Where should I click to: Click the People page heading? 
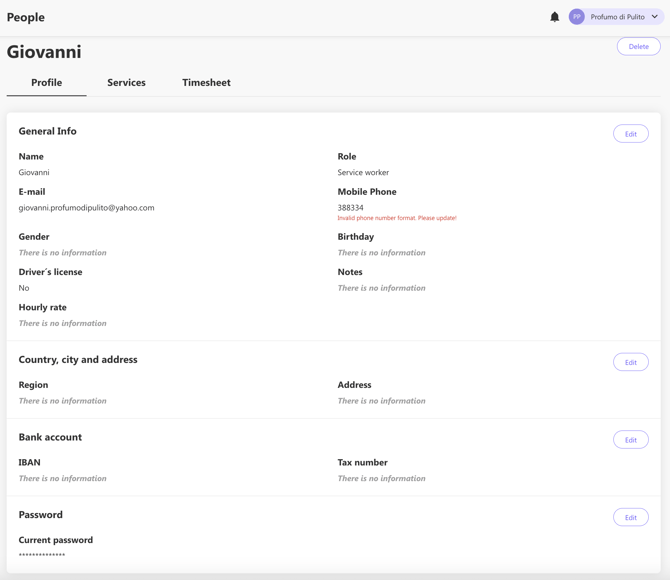click(x=26, y=18)
